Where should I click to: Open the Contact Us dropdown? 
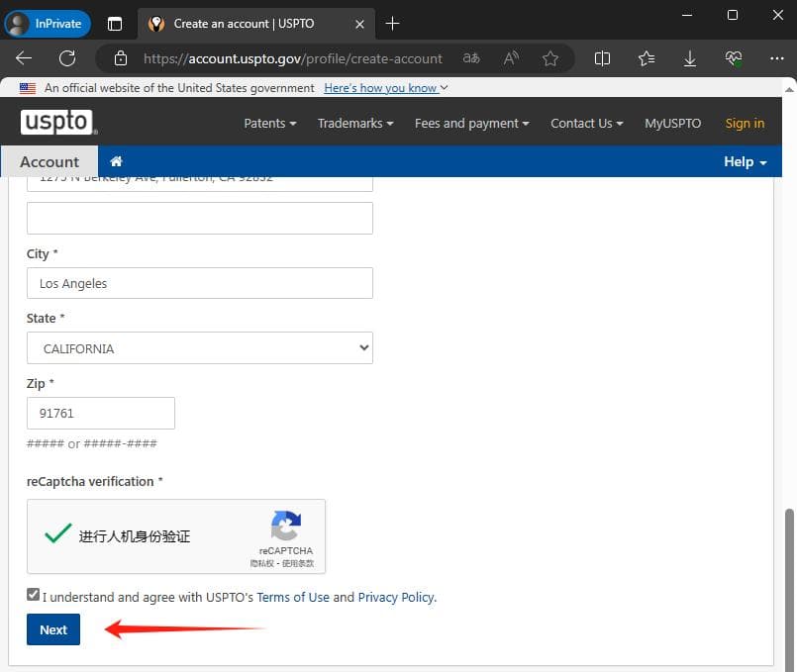586,124
